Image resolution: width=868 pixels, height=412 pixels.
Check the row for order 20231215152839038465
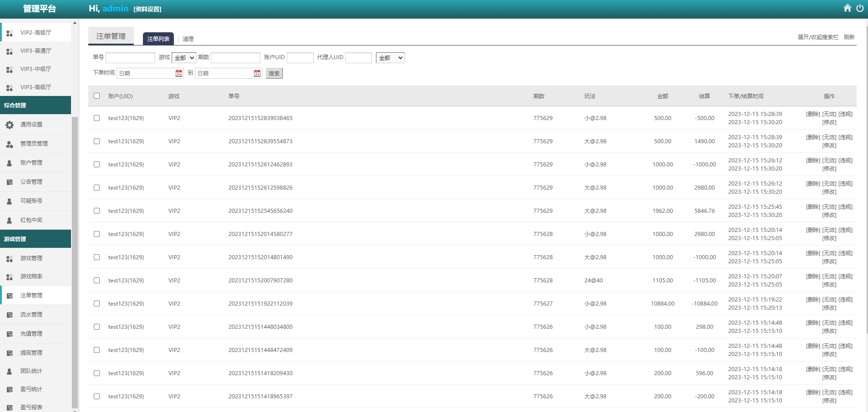click(x=96, y=118)
